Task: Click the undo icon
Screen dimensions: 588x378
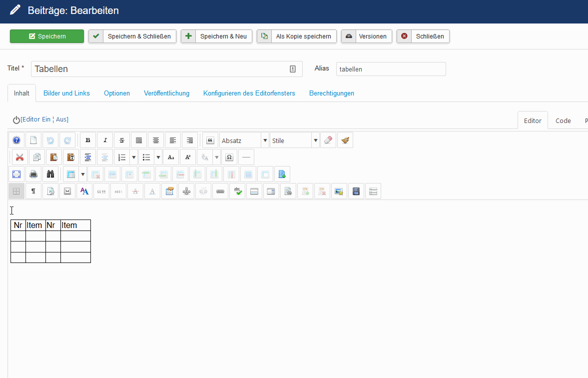Action: tap(50, 140)
